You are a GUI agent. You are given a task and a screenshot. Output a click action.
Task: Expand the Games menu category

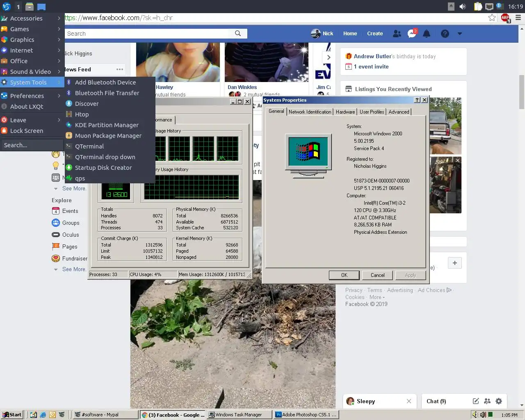(32, 29)
